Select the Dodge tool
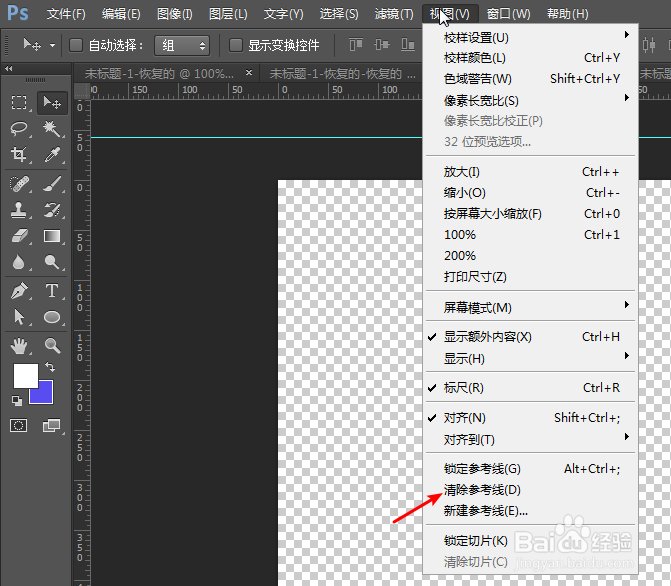 click(52, 262)
